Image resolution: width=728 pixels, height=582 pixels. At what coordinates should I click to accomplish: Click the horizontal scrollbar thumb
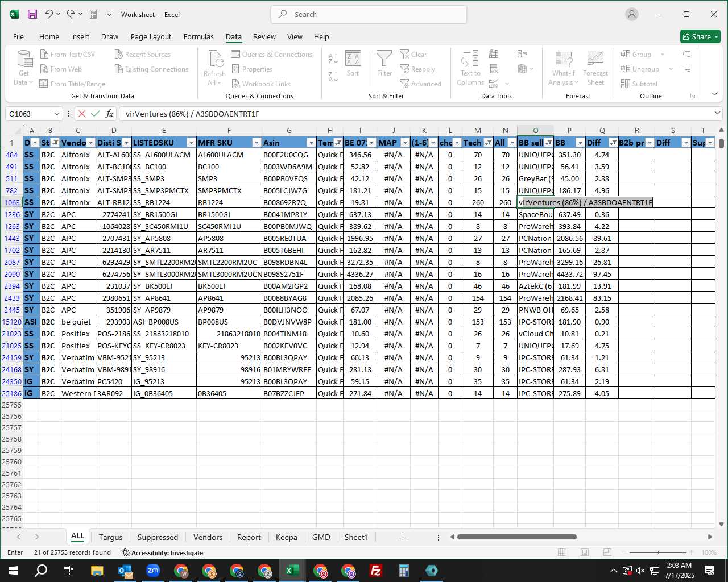[516, 537]
